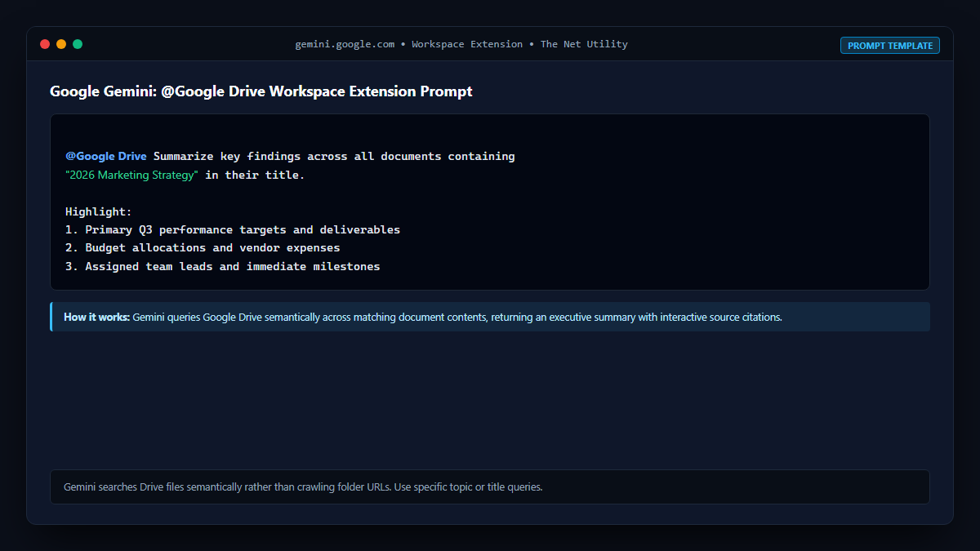Viewport: 980px width, 551px height.
Task: Click the "in their title." text
Action: pyautogui.click(x=255, y=175)
